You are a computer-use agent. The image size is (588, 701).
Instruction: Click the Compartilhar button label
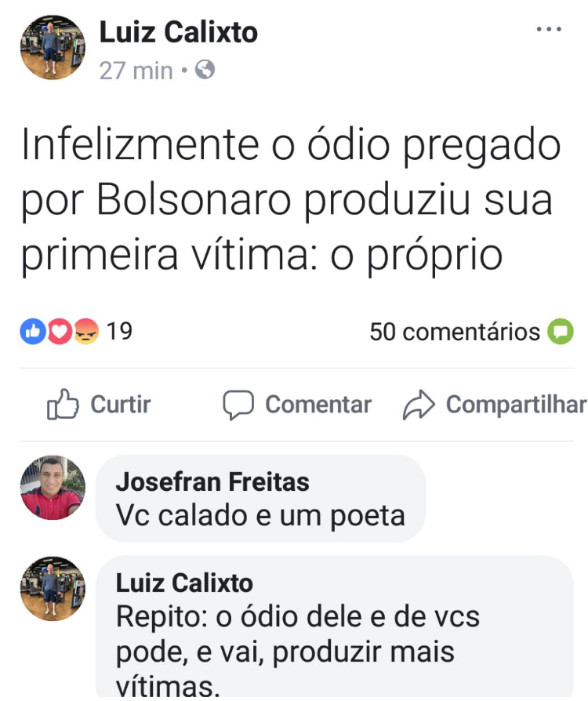click(517, 405)
